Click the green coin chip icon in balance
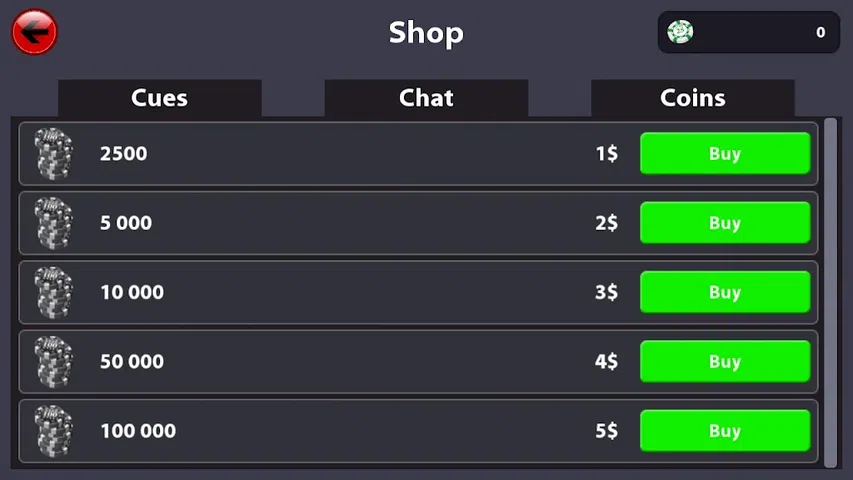 click(x=680, y=32)
